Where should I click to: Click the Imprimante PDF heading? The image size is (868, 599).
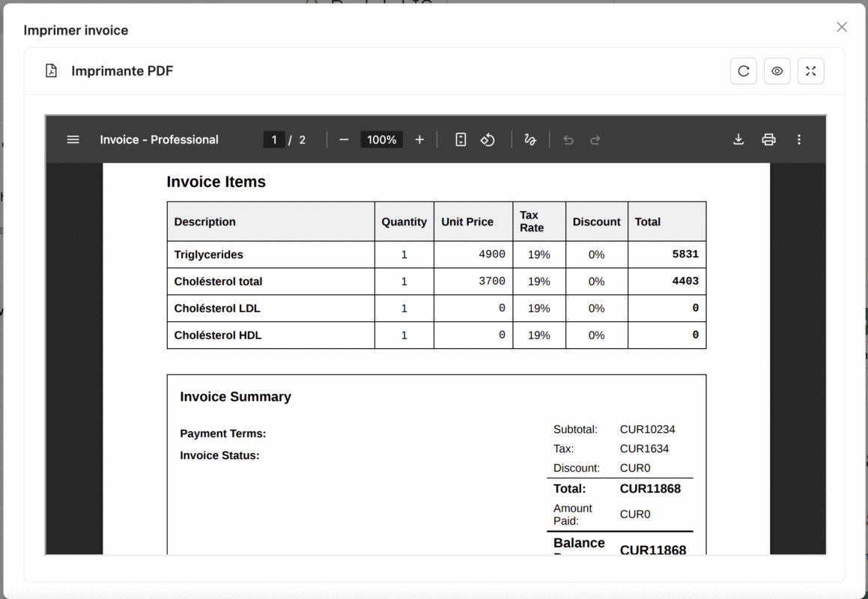coord(122,71)
